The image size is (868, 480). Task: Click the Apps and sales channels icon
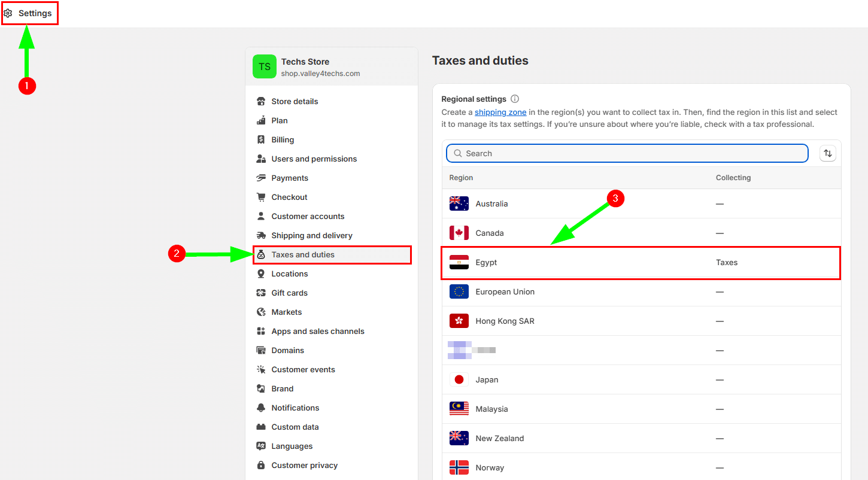[x=261, y=331]
